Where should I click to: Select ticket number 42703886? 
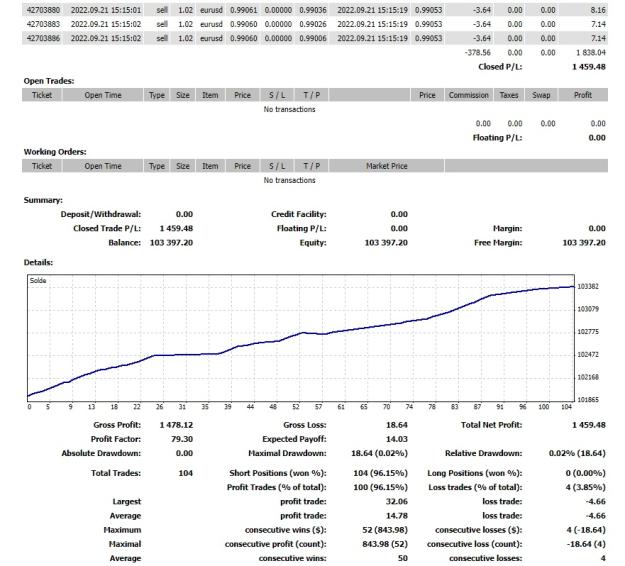[43, 39]
